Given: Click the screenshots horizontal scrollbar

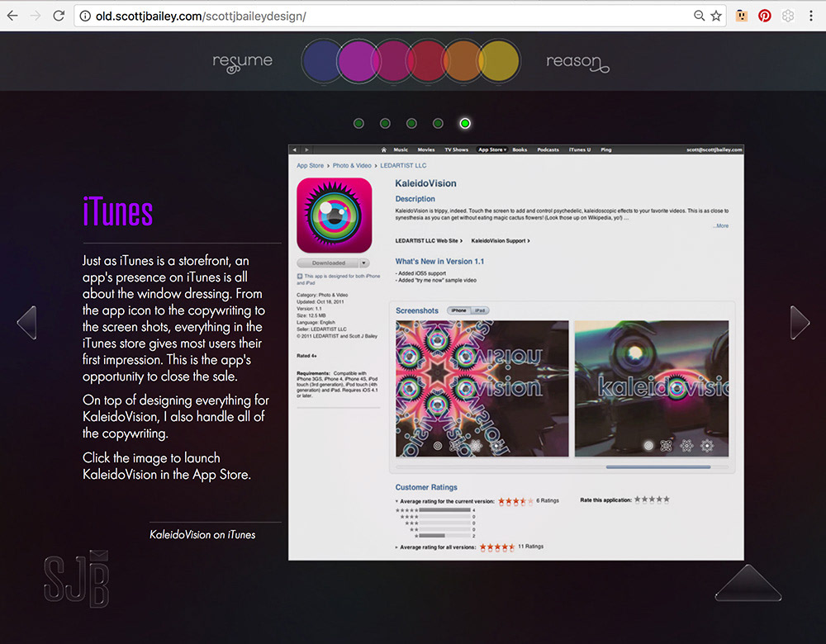Looking at the screenshot, I should (658, 466).
